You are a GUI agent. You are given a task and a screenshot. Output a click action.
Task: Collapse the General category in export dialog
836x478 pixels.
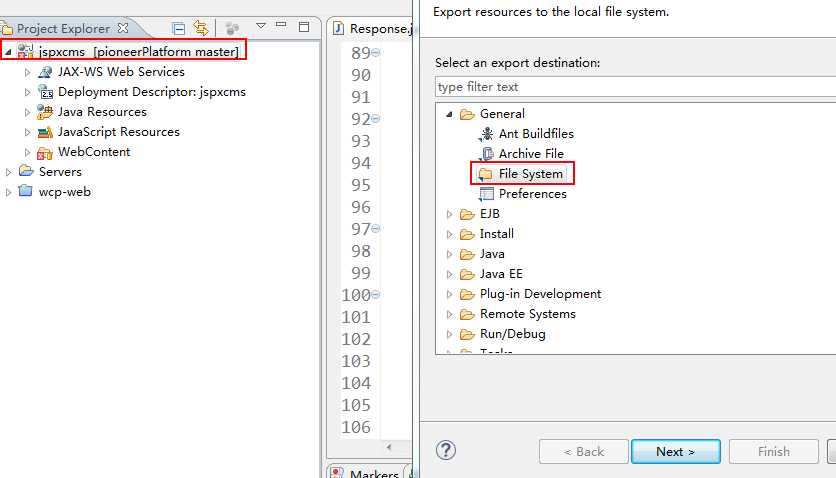(x=449, y=114)
